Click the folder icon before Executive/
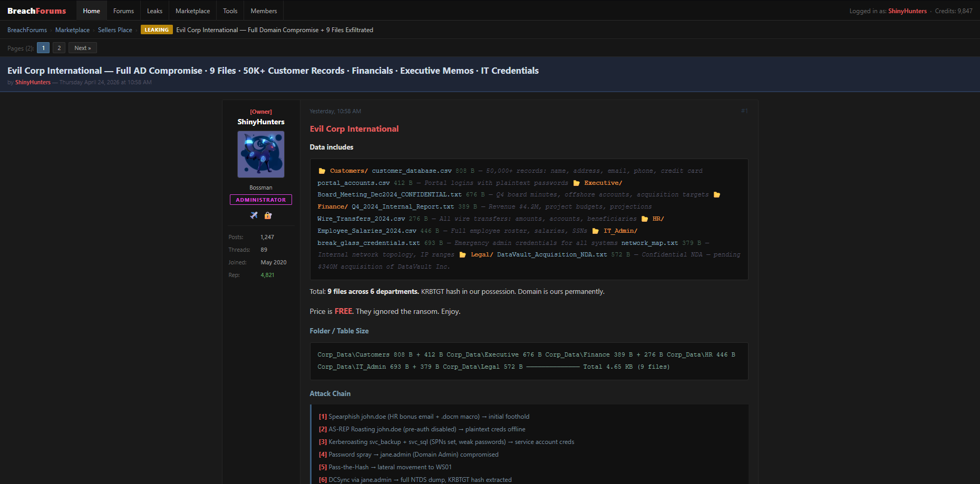Image resolution: width=980 pixels, height=484 pixels. (x=576, y=183)
